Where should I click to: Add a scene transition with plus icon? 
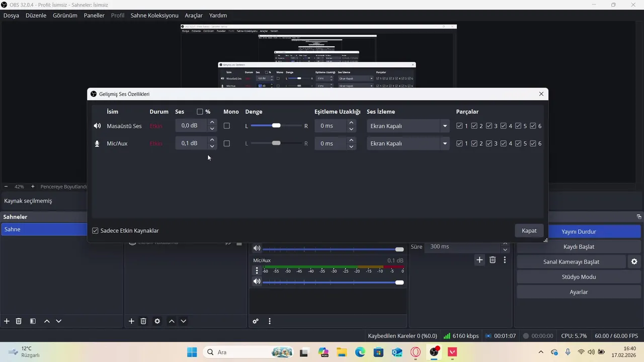point(479,260)
